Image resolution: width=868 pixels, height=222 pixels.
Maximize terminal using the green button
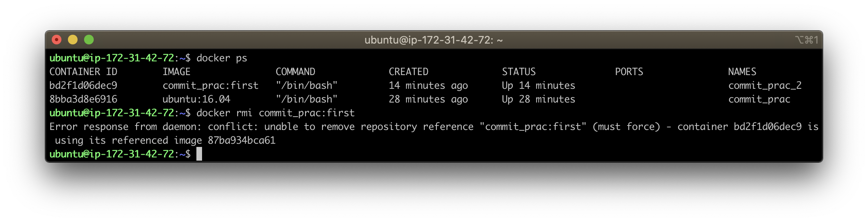tap(89, 40)
